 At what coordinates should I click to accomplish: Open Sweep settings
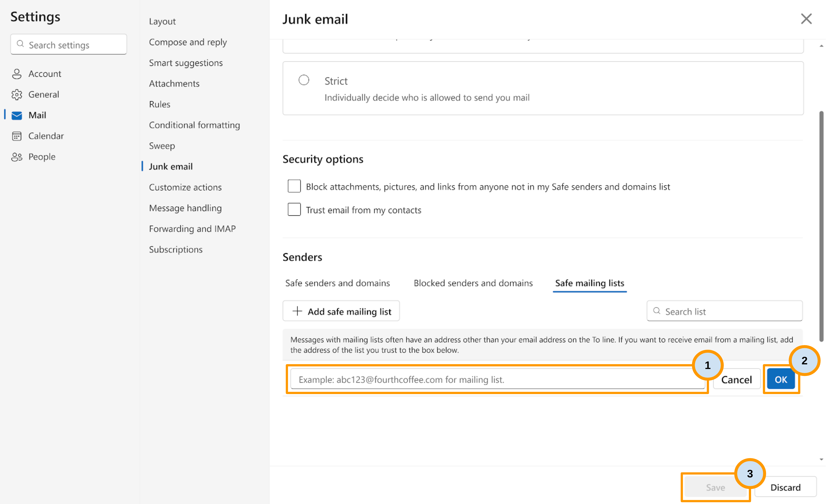162,146
